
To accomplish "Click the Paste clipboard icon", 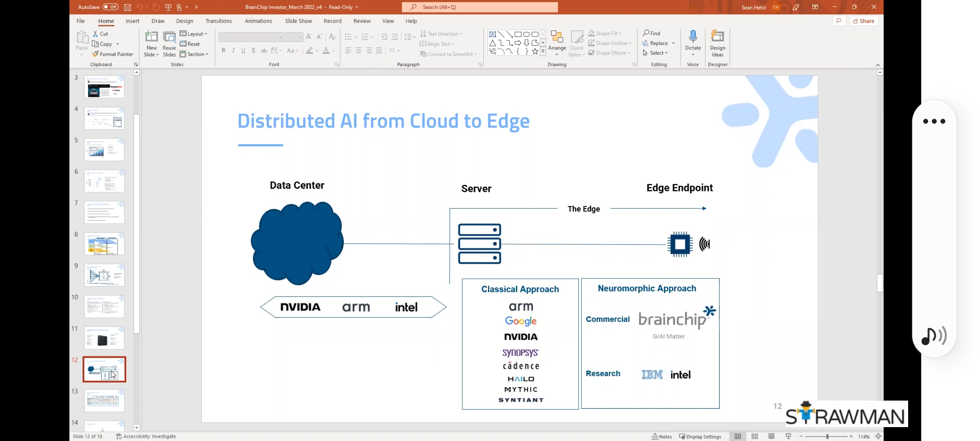I will [82, 38].
